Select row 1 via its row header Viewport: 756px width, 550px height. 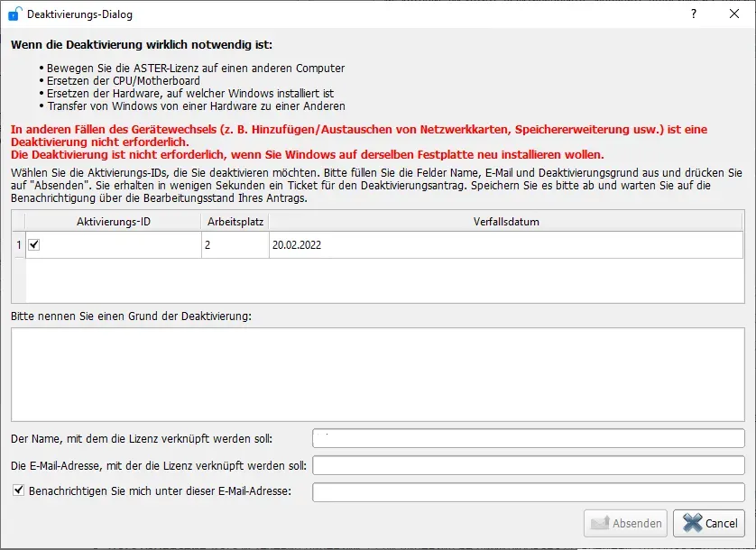pyautogui.click(x=18, y=244)
